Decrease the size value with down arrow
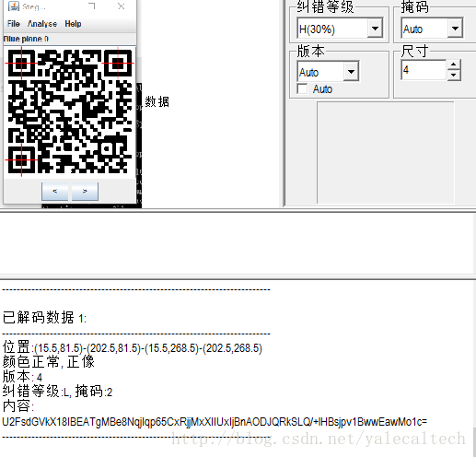 coord(454,76)
